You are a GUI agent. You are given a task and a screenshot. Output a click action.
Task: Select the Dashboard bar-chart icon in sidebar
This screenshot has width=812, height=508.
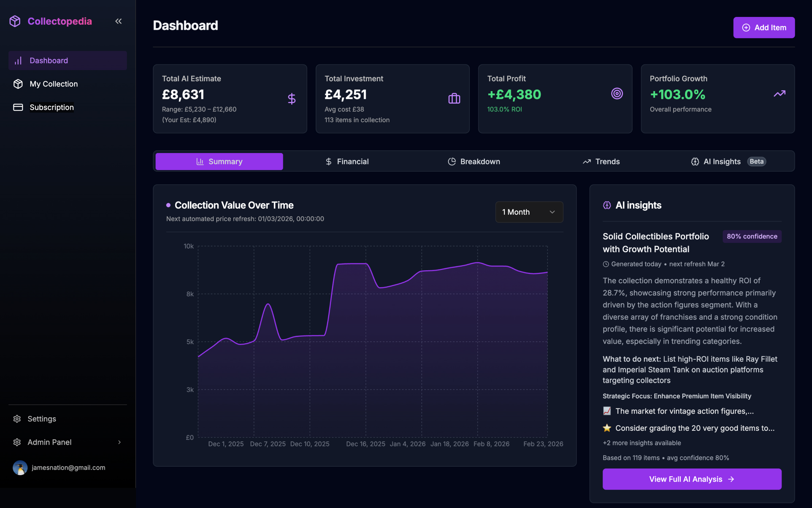click(18, 60)
